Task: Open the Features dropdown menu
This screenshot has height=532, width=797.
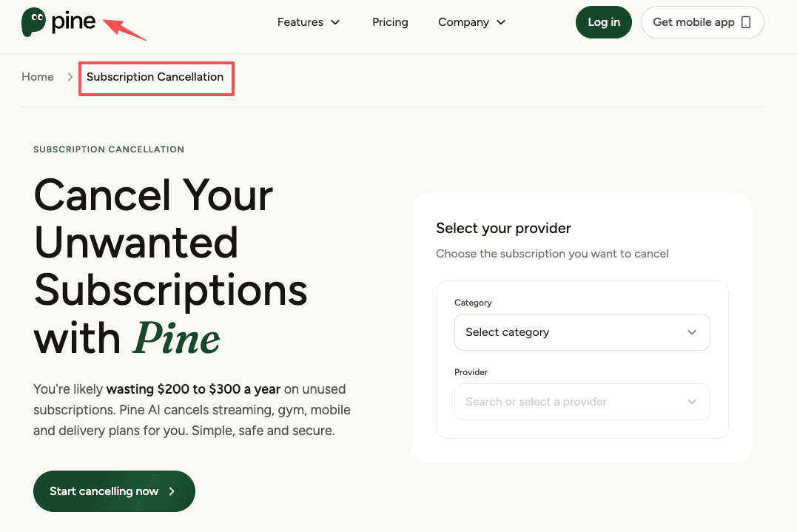Action: click(x=309, y=22)
